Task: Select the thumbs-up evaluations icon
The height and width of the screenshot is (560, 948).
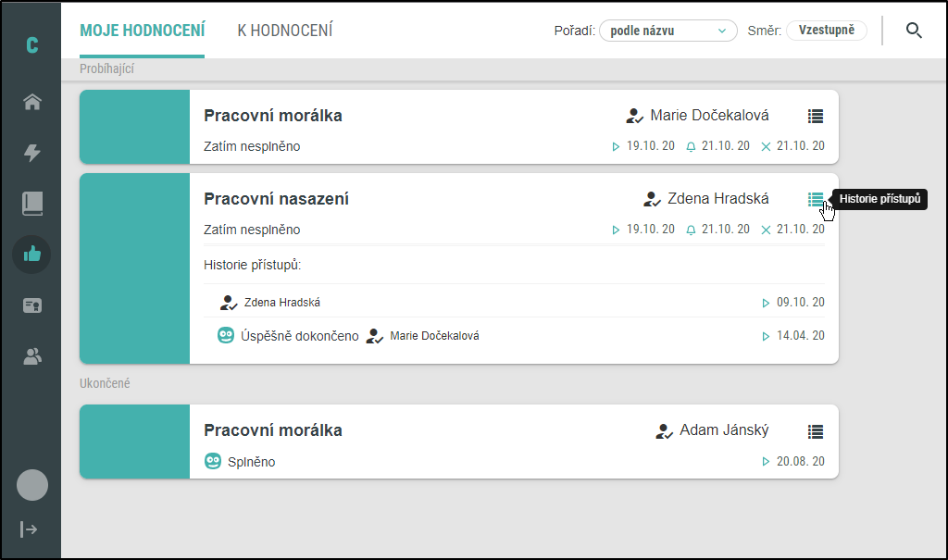Action: [x=32, y=254]
